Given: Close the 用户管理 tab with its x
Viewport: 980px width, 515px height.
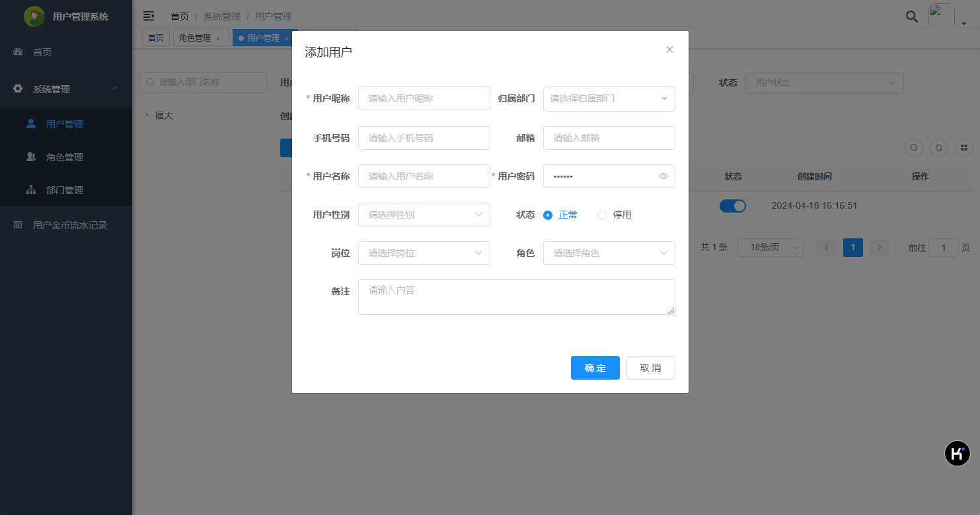Looking at the screenshot, I should 287,38.
